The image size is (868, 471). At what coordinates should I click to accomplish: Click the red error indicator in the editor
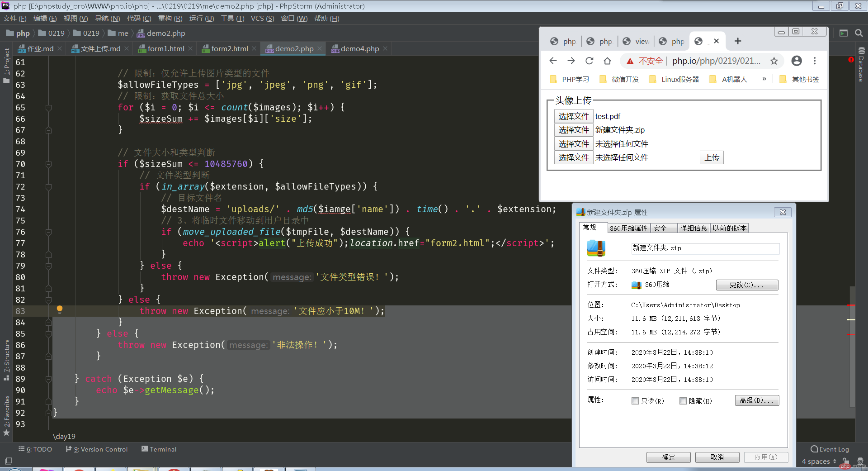coord(851,60)
